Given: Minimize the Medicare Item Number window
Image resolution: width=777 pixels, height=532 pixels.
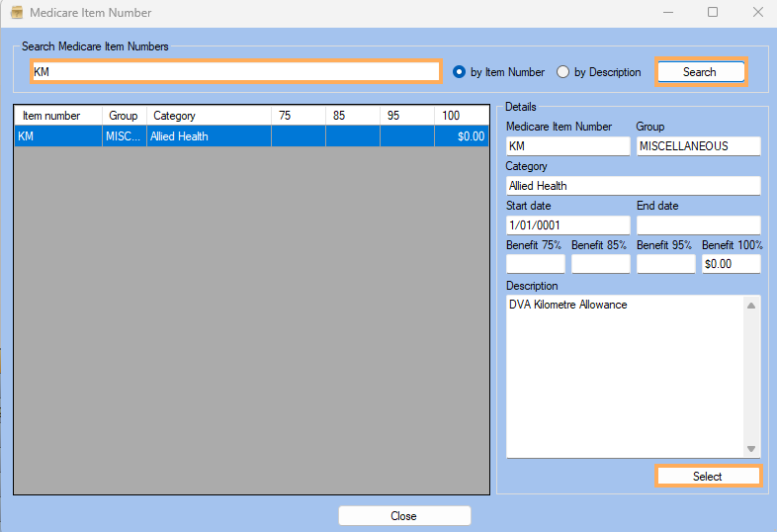Looking at the screenshot, I should [x=668, y=13].
